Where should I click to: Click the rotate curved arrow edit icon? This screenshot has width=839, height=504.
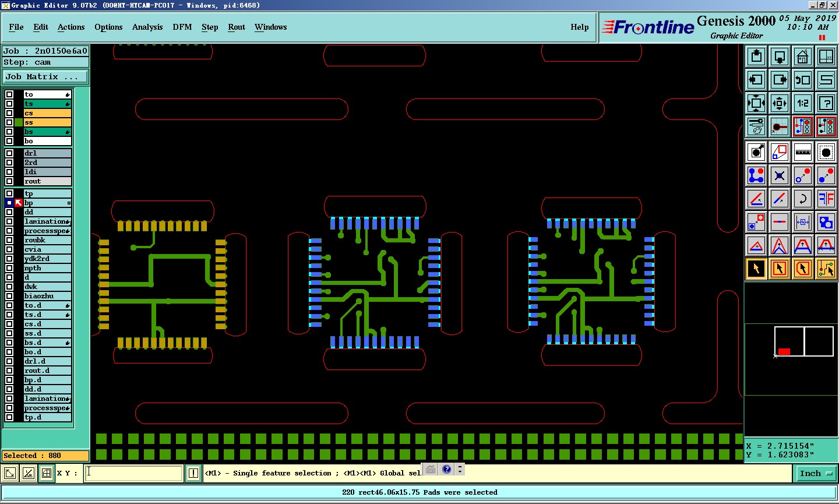[x=803, y=199]
